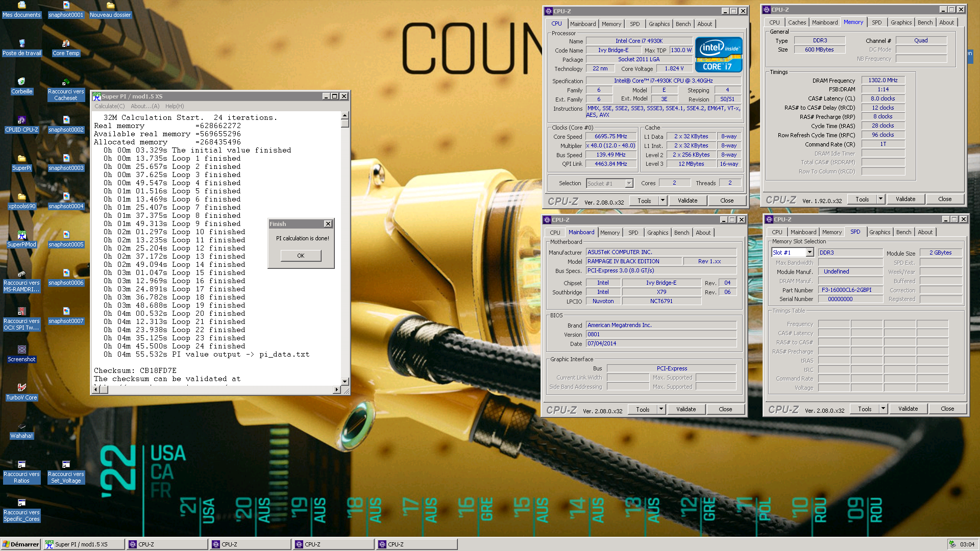Open Raccourci vers Specific_Cores shortcut
Viewport: 980px width, 551px height.
21,510
